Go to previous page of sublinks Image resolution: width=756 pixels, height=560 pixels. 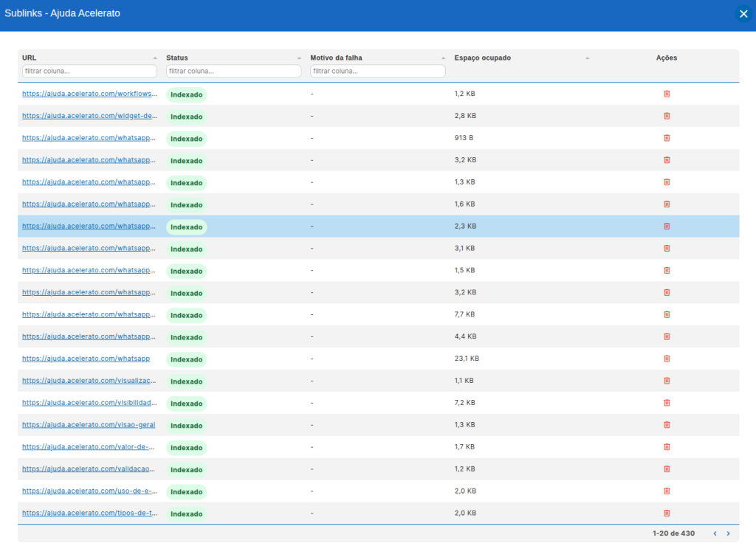tap(715, 533)
